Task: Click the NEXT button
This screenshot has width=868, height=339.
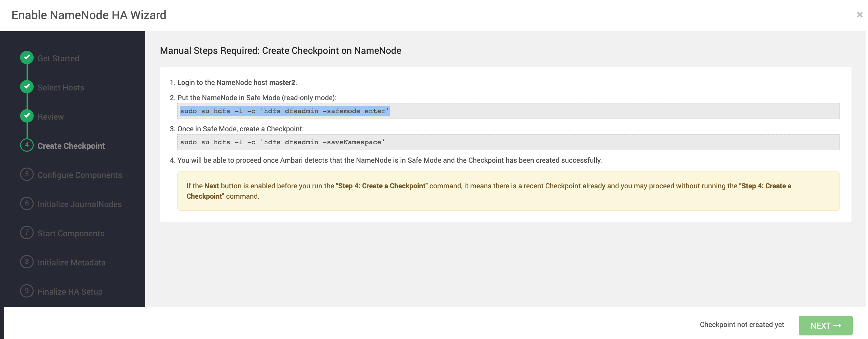Action: (x=825, y=325)
